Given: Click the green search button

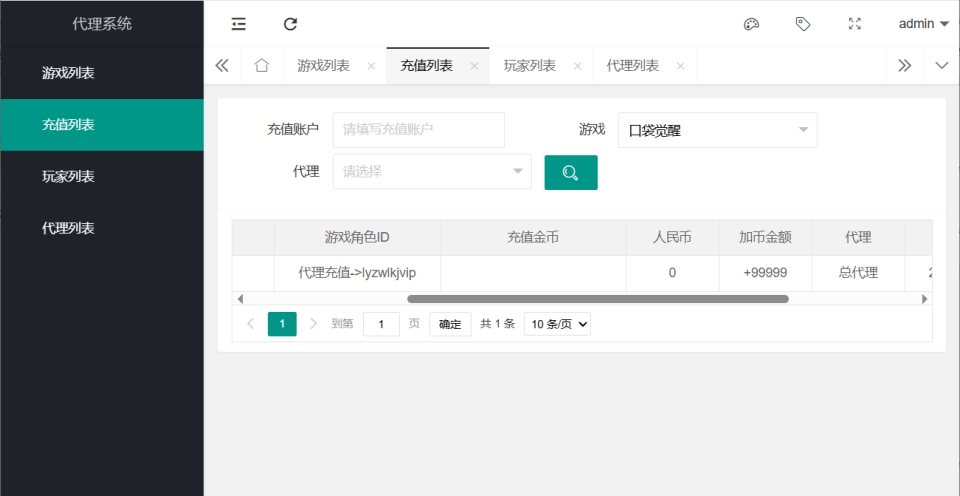Looking at the screenshot, I should 570,172.
